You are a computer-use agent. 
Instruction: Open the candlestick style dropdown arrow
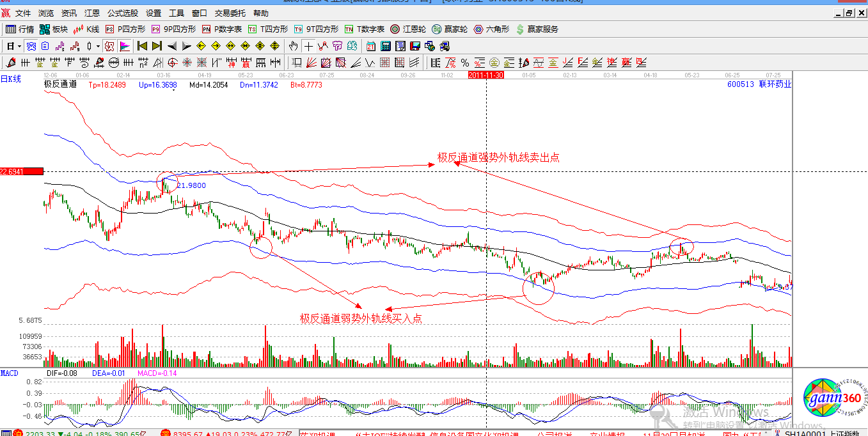coord(98,46)
